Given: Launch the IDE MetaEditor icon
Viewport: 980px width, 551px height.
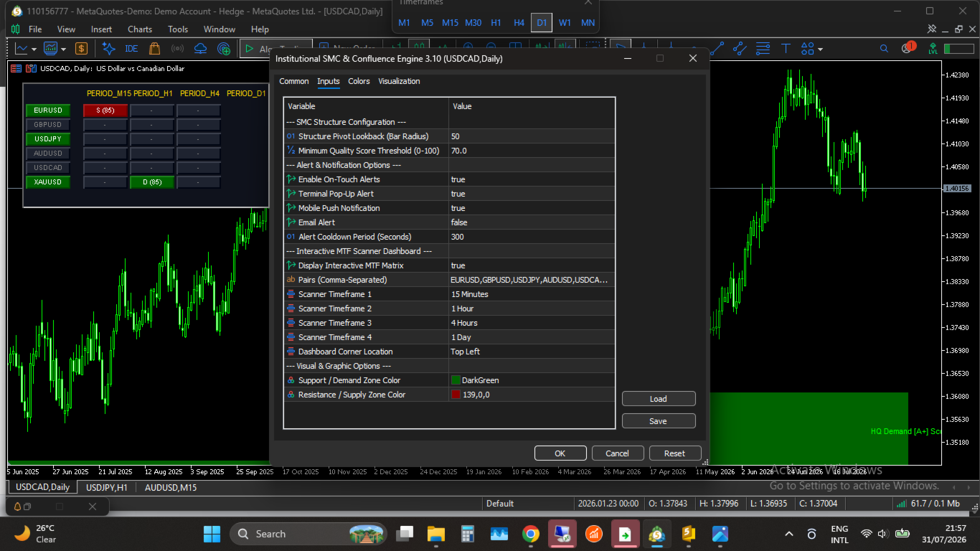Looking at the screenshot, I should pyautogui.click(x=131, y=49).
